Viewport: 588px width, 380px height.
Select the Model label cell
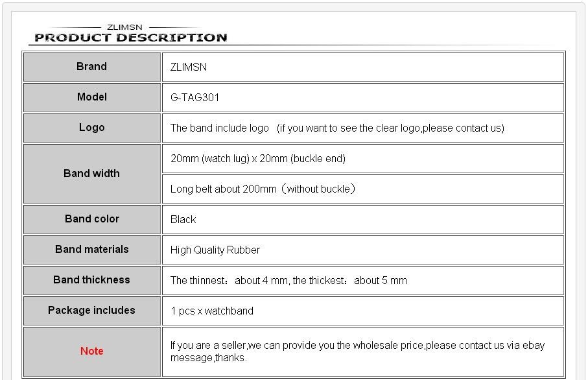92,97
